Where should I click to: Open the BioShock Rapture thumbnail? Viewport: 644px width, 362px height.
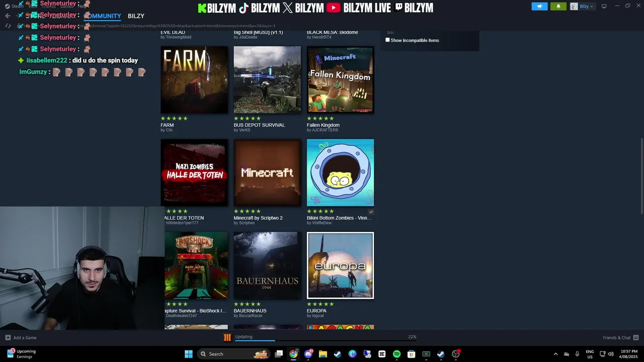coord(196,265)
